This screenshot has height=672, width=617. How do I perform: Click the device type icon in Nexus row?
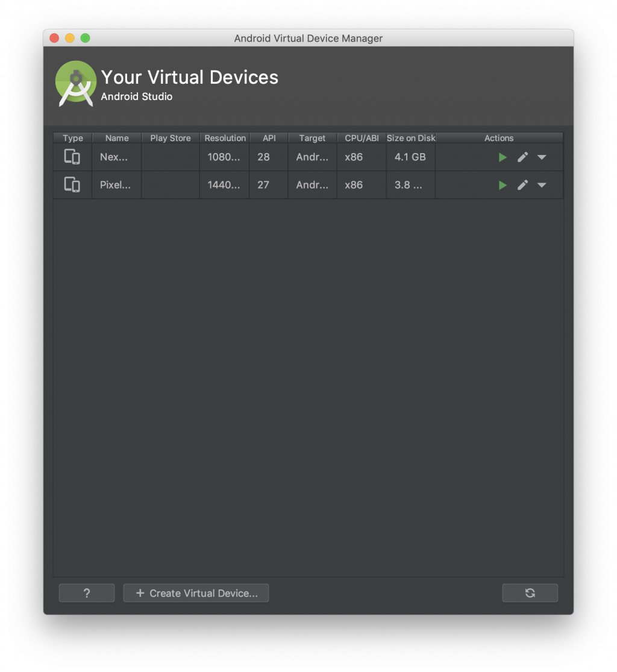click(72, 157)
